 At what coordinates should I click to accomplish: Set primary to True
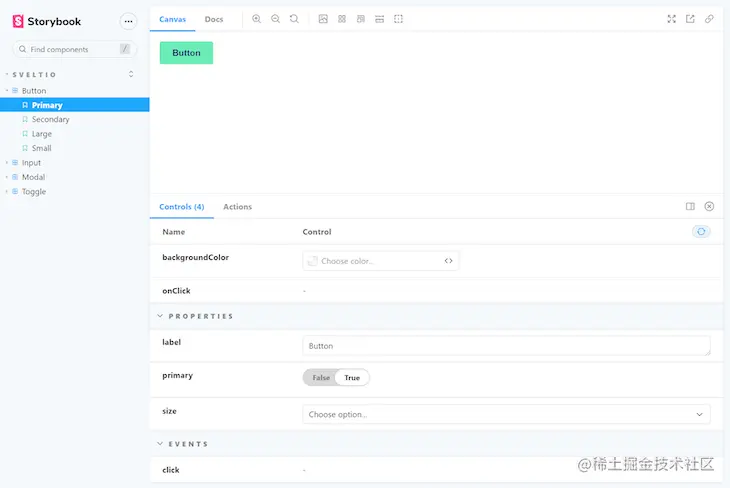(352, 378)
